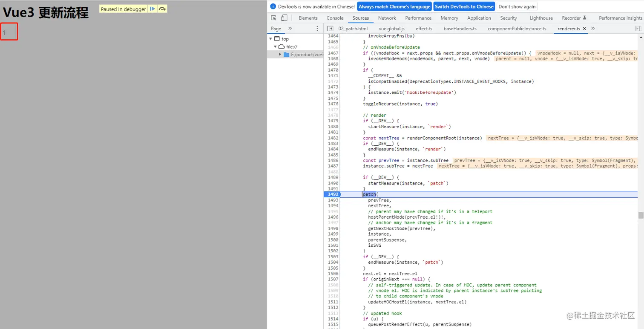This screenshot has height=329, width=644.
Task: Resume script execution in paused overlay
Action: click(152, 9)
